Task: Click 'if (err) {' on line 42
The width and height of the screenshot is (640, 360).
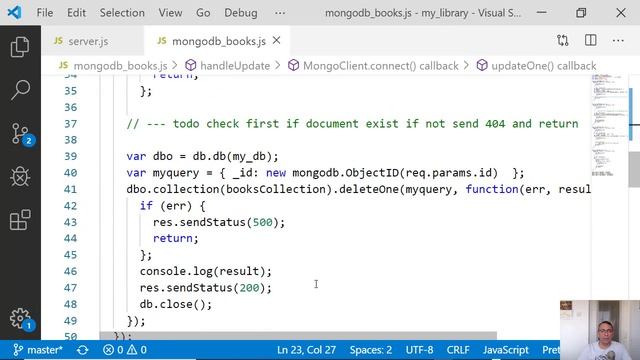Action: pyautogui.click(x=173, y=206)
